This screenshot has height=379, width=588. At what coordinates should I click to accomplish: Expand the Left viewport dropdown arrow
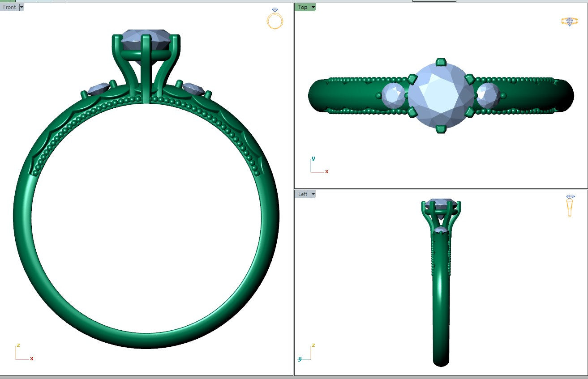coord(313,194)
